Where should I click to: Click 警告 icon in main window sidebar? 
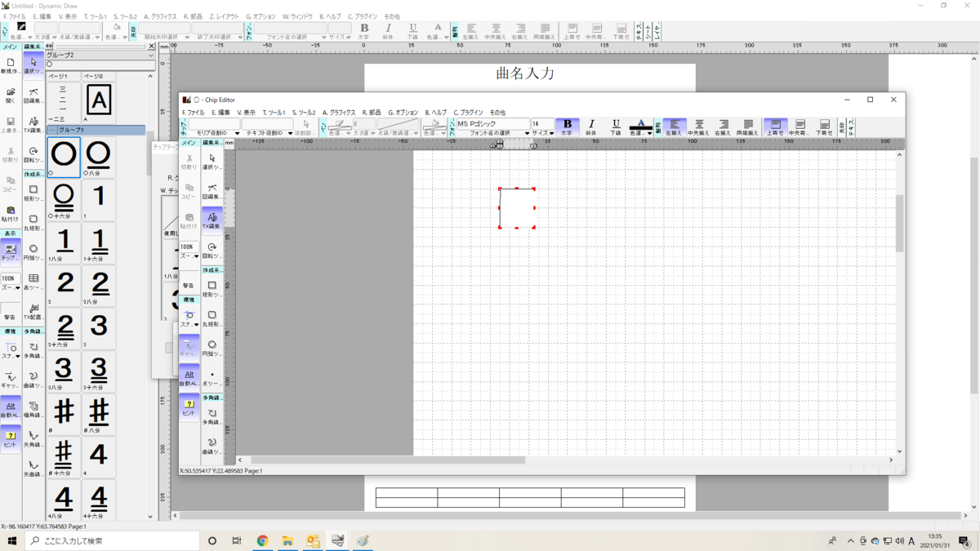point(10,312)
